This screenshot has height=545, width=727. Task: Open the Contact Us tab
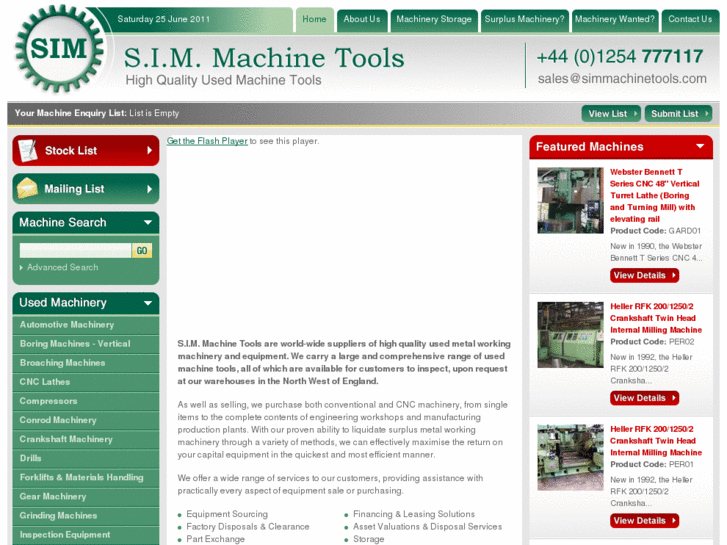click(x=690, y=19)
